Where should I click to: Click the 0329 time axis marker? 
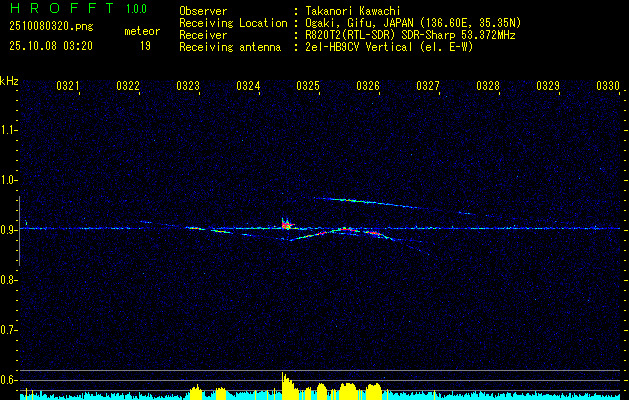(x=548, y=86)
